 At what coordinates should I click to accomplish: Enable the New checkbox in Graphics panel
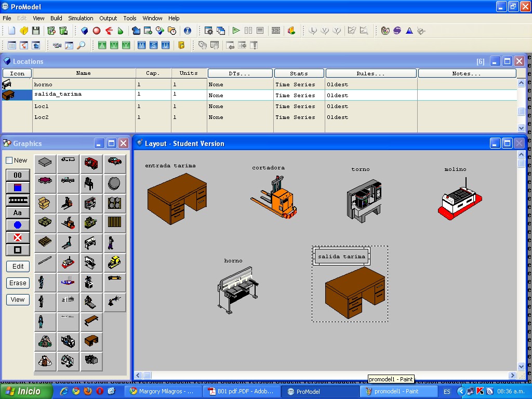pos(8,160)
